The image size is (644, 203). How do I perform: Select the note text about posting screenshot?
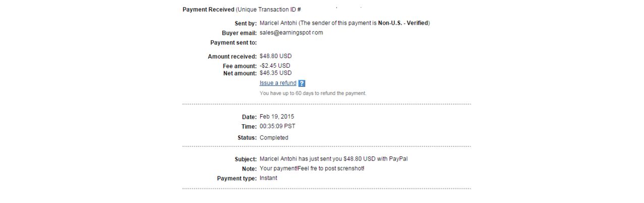[312, 168]
